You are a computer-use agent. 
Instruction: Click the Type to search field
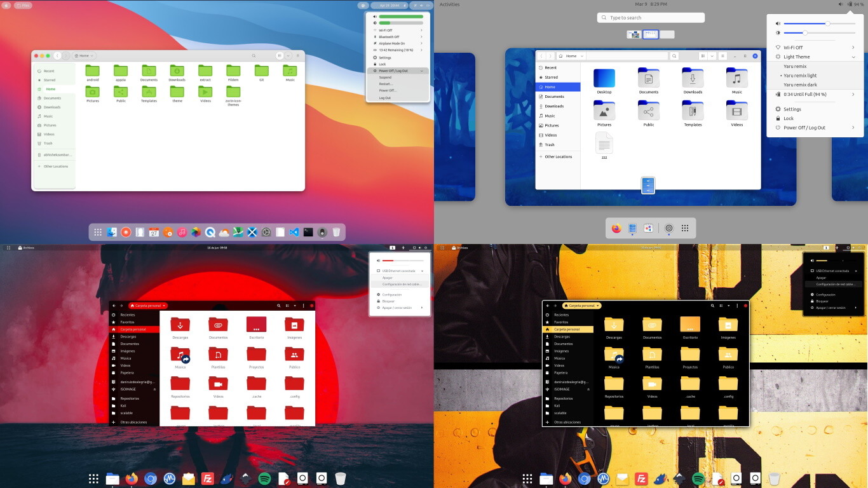[651, 18]
